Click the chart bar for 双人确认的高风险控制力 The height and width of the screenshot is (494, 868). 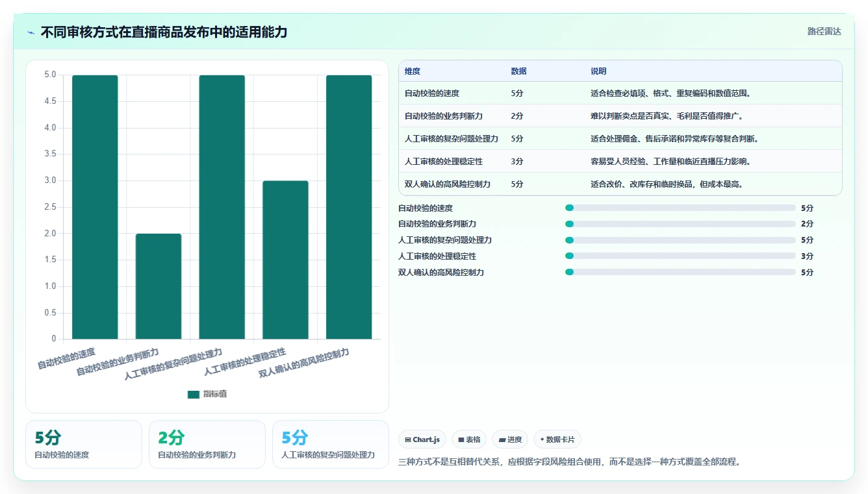click(349, 207)
